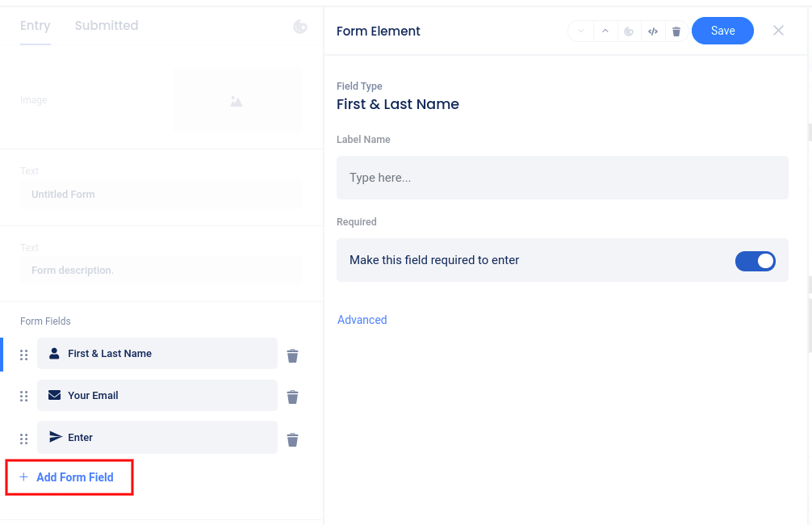Move the element up with the chevron-up arrow

[x=605, y=31]
